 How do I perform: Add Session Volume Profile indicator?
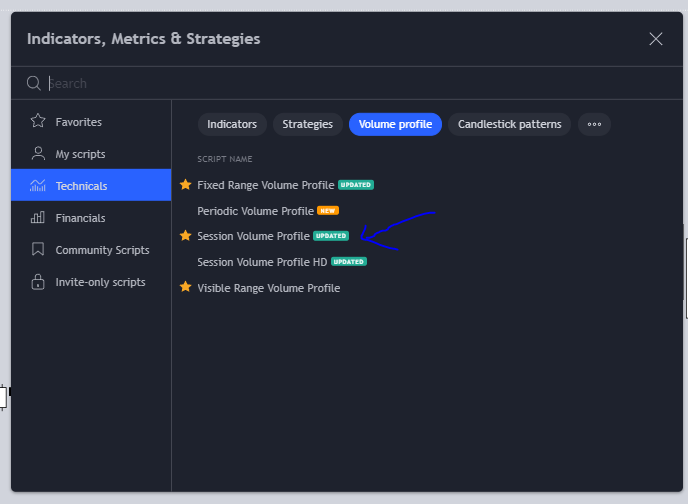pos(253,236)
